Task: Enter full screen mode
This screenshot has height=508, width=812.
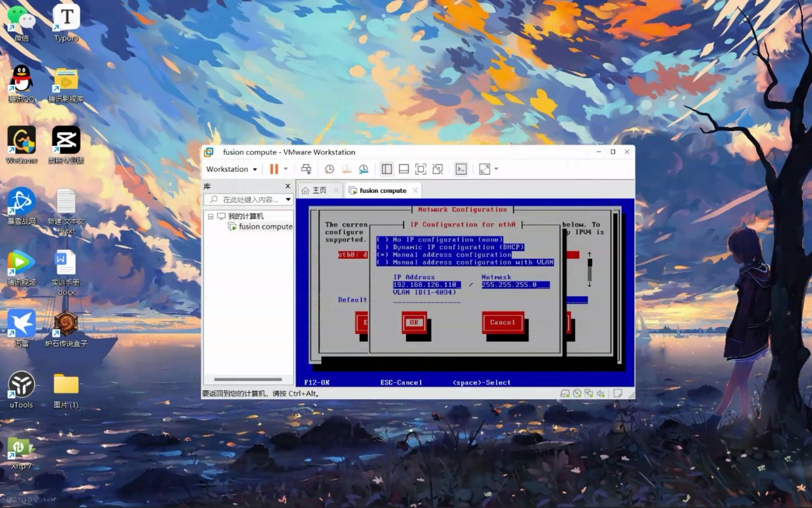Action: [x=421, y=169]
